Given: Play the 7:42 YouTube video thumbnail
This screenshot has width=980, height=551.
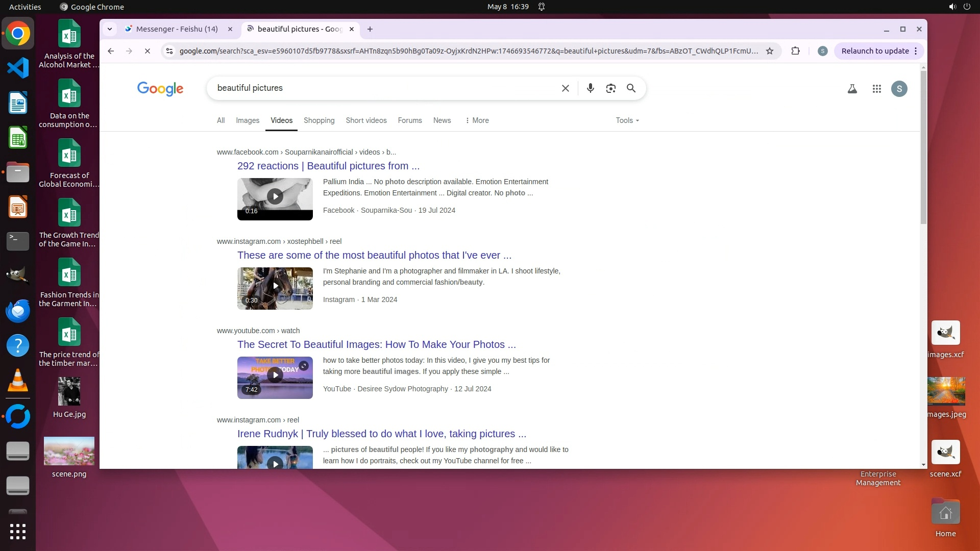Looking at the screenshot, I should [275, 375].
